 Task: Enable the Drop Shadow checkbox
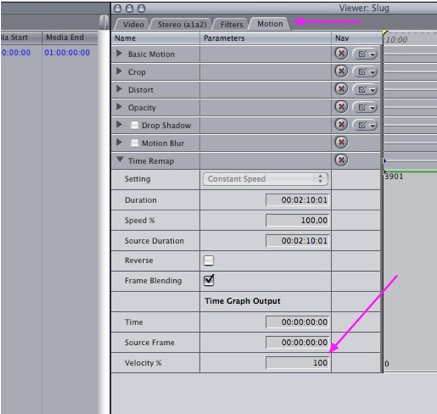tap(134, 125)
